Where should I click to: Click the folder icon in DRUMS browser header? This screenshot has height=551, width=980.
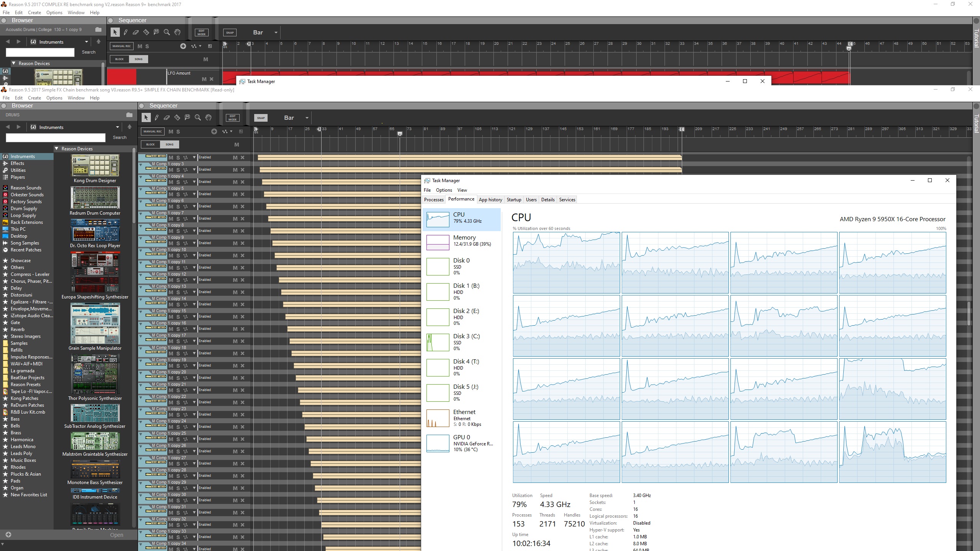click(x=129, y=115)
